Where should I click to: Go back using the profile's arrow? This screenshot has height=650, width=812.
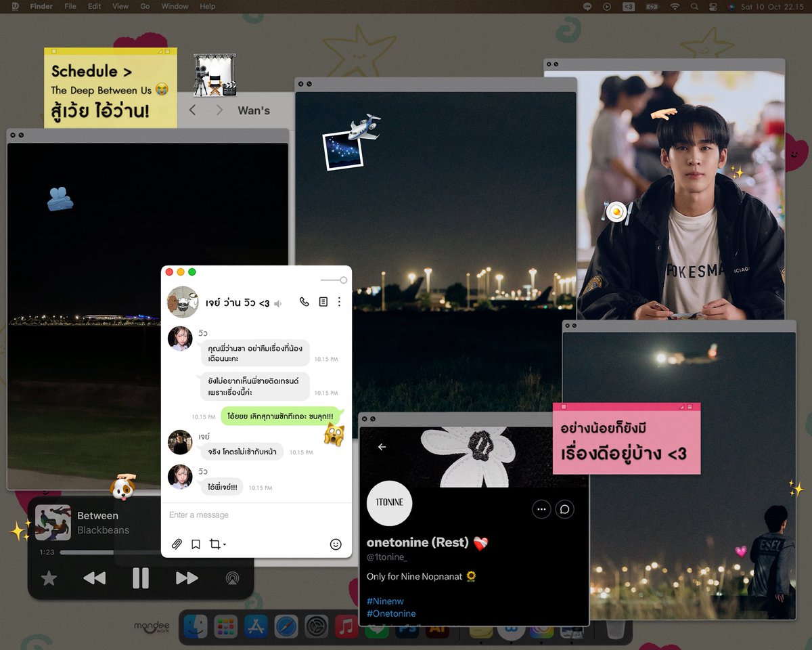point(382,447)
